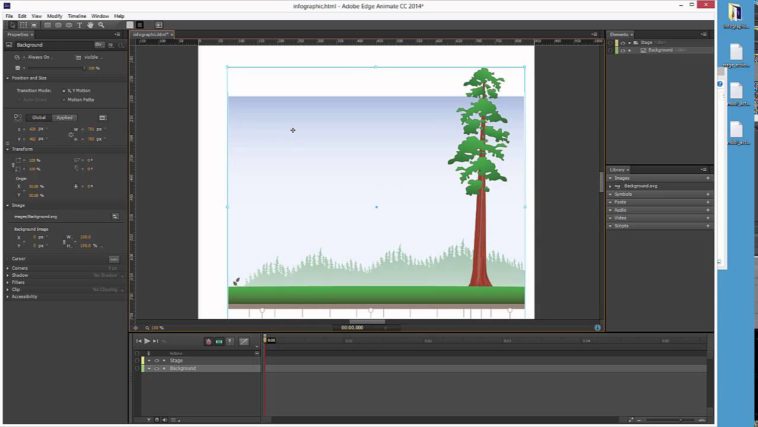Click the Applied positioning button
The image size is (758, 427).
pos(64,117)
